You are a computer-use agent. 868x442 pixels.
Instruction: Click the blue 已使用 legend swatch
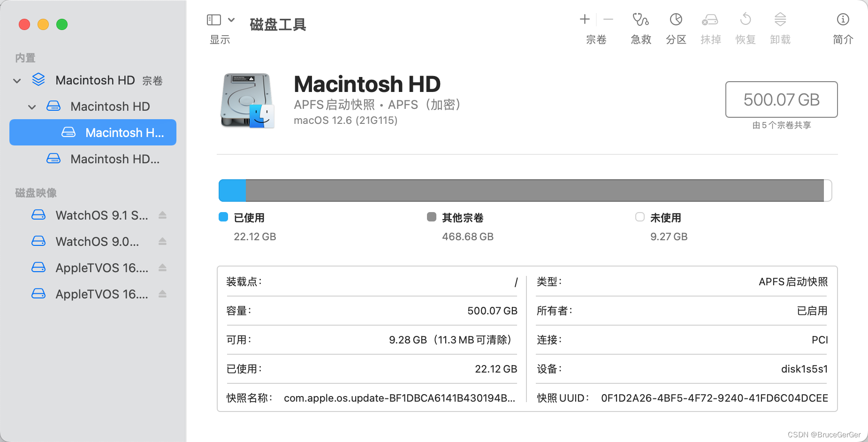(223, 217)
